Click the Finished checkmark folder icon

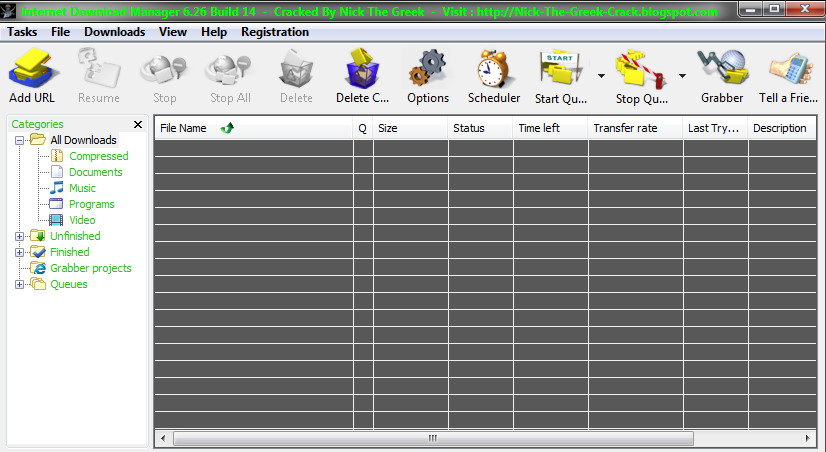(x=37, y=252)
